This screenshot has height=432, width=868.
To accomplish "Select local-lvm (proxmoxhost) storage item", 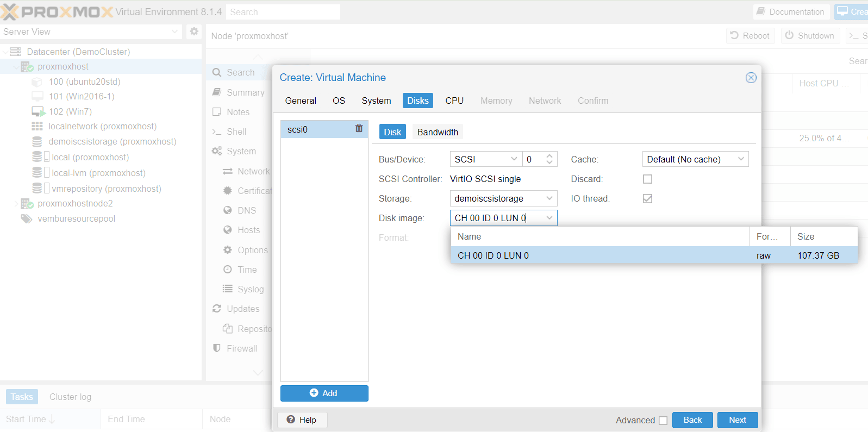I will 98,173.
